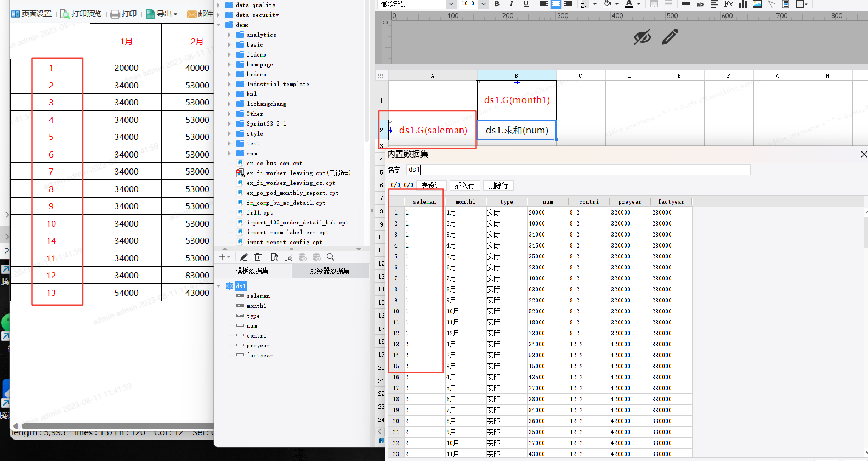Preview the dataset with page-magnifier icon

[x=275, y=257]
